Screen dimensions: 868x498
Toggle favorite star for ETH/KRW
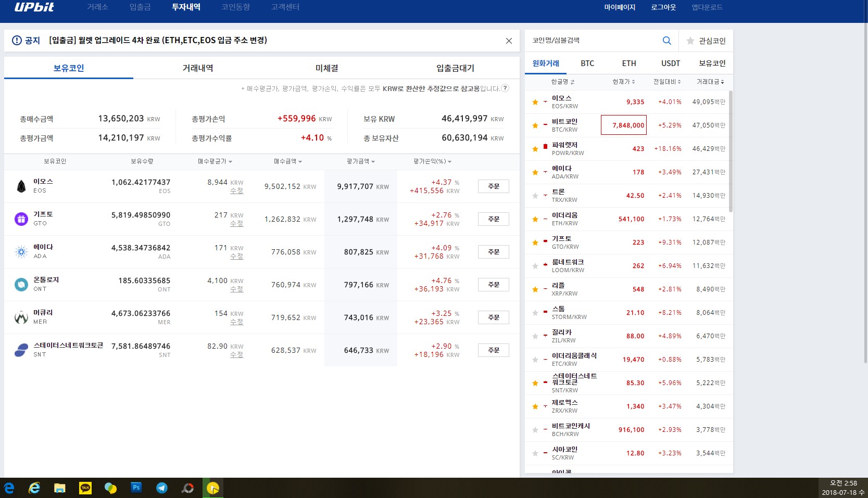click(535, 219)
